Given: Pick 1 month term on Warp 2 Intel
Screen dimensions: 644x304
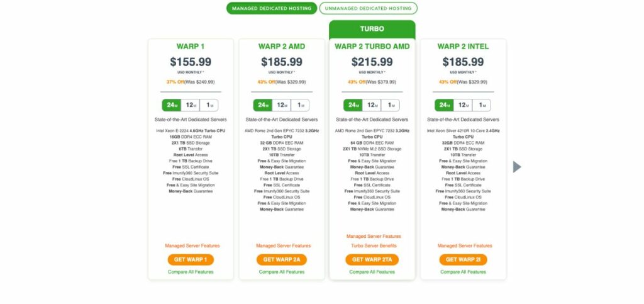Looking at the screenshot, I should tap(482, 105).
